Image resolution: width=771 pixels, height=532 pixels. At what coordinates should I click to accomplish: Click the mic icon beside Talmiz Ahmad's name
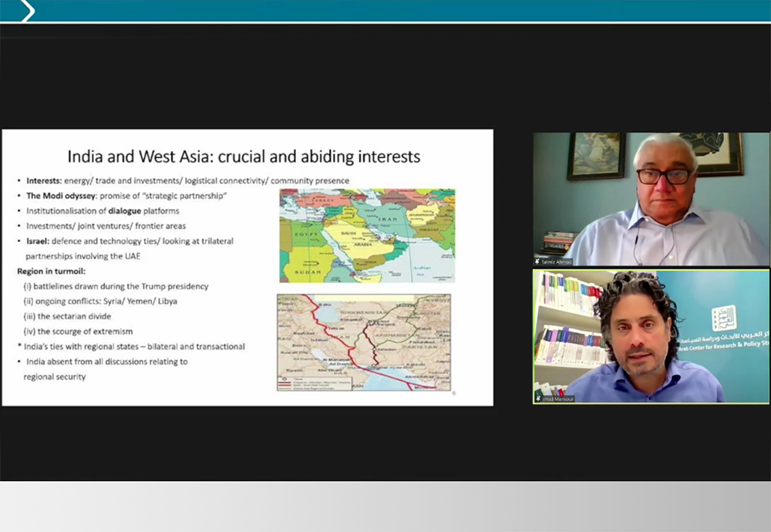[x=537, y=261]
